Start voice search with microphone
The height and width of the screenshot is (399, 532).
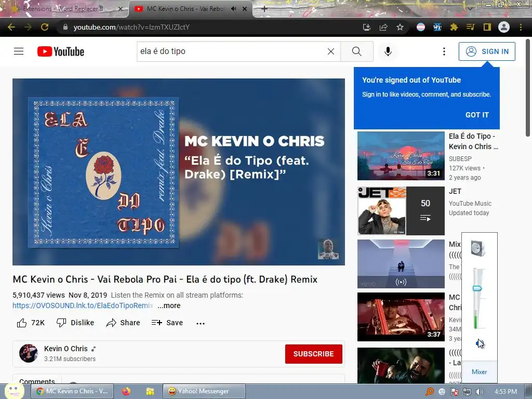tap(388, 51)
